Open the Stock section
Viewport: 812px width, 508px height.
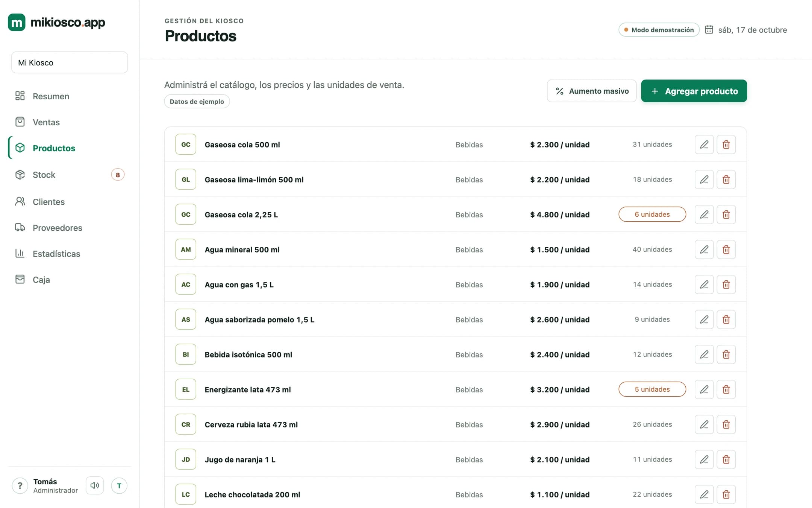70,175
